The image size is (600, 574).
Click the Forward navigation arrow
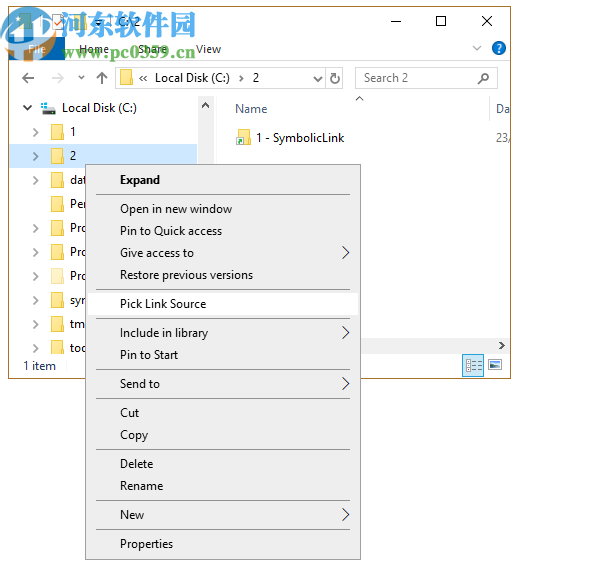[57, 78]
